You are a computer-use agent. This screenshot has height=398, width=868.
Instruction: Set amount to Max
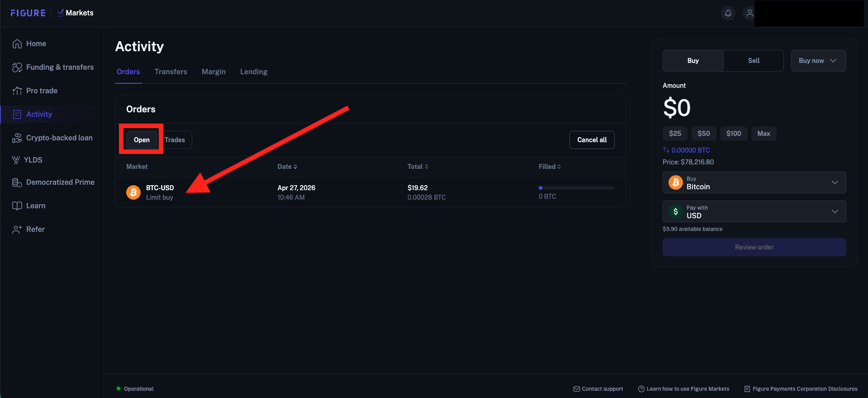(764, 134)
